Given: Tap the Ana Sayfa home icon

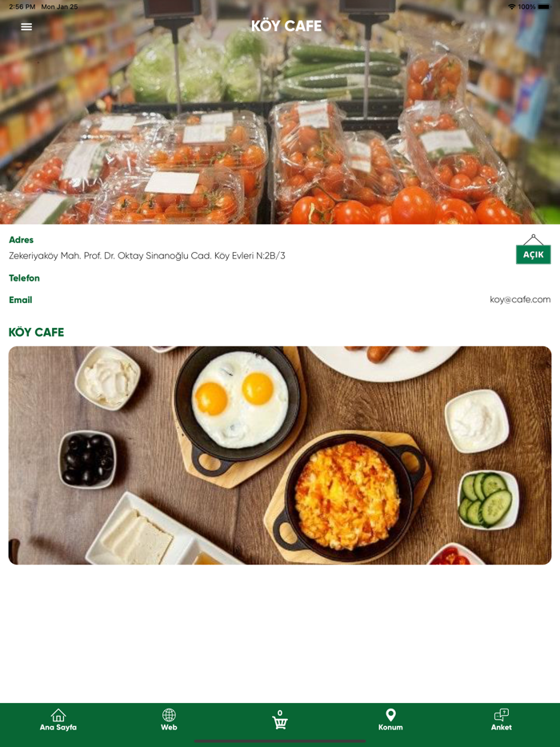Looking at the screenshot, I should pos(58,715).
